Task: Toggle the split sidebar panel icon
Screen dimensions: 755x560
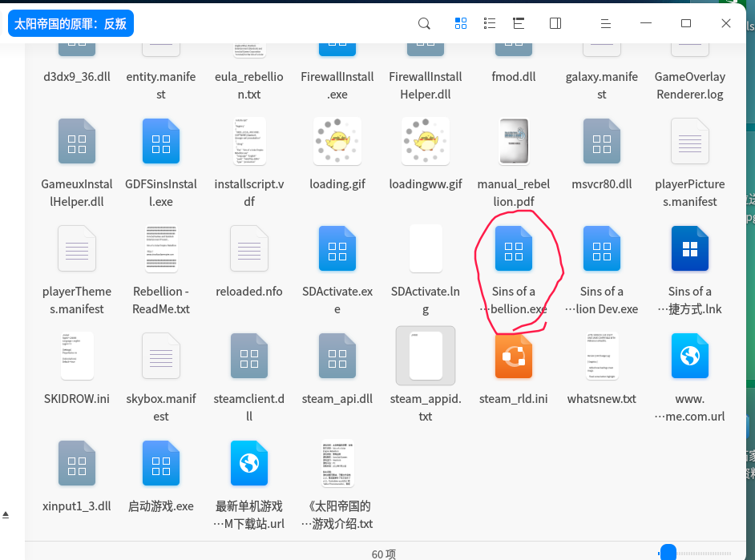Action: tap(555, 23)
